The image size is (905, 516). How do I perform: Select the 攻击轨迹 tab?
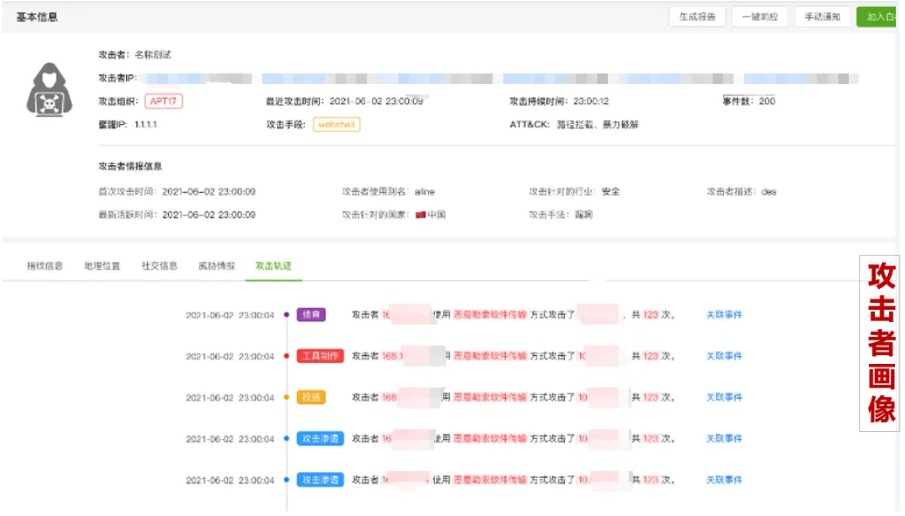(273, 266)
